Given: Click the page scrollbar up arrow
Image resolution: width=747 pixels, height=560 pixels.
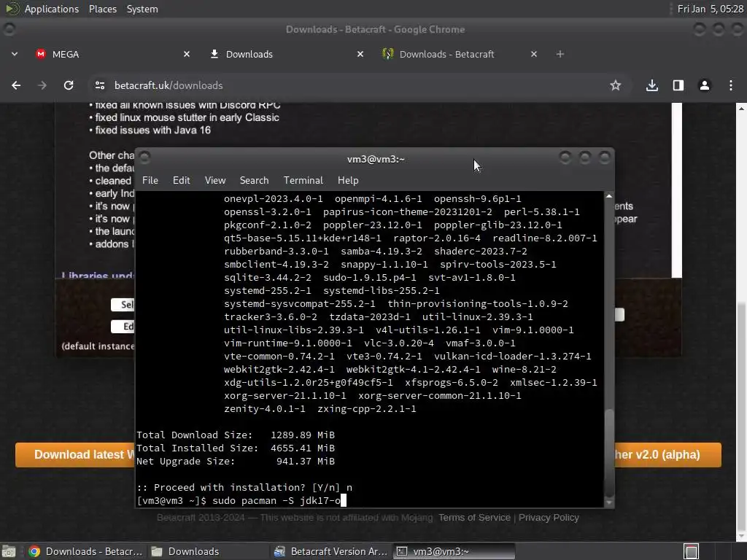Looking at the screenshot, I should 741,109.
